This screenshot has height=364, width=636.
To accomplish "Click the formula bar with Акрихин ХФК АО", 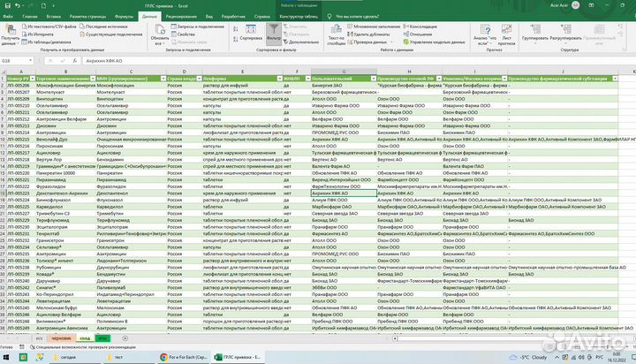I will pos(357,60).
